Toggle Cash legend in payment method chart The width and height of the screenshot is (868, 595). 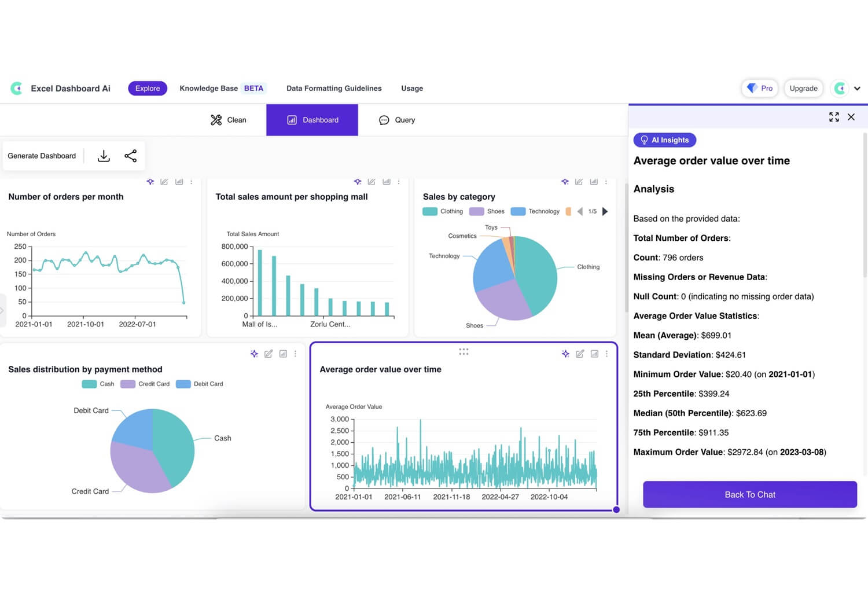coord(98,384)
